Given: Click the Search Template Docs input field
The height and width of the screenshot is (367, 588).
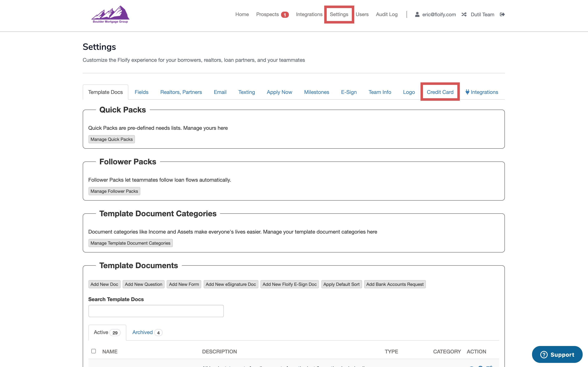Looking at the screenshot, I should 156,311.
